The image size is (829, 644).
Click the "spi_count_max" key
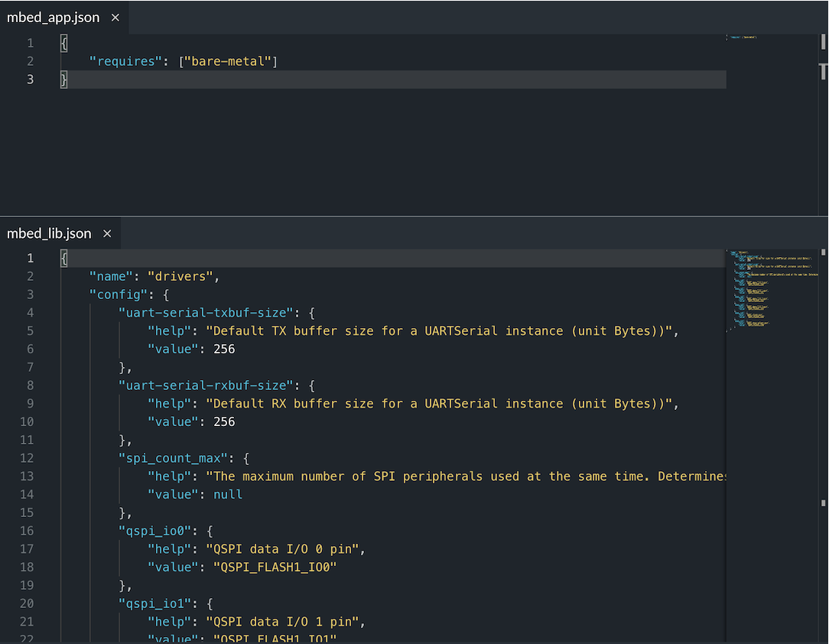click(x=173, y=458)
